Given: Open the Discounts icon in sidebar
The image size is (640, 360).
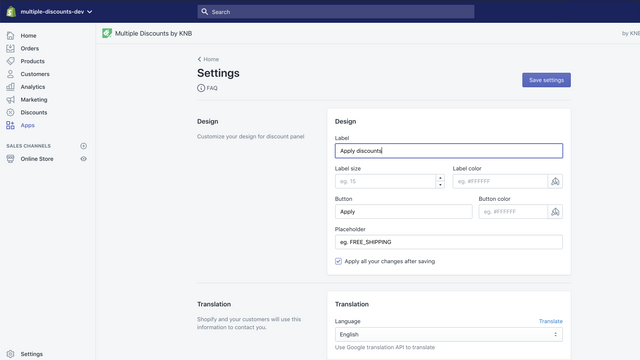Looking at the screenshot, I should click(10, 112).
